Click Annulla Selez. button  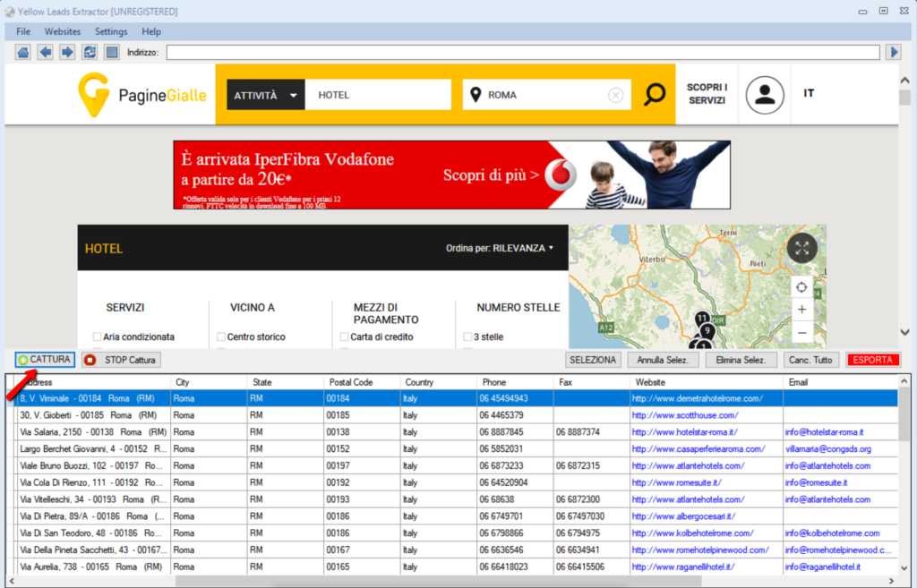tap(663, 360)
